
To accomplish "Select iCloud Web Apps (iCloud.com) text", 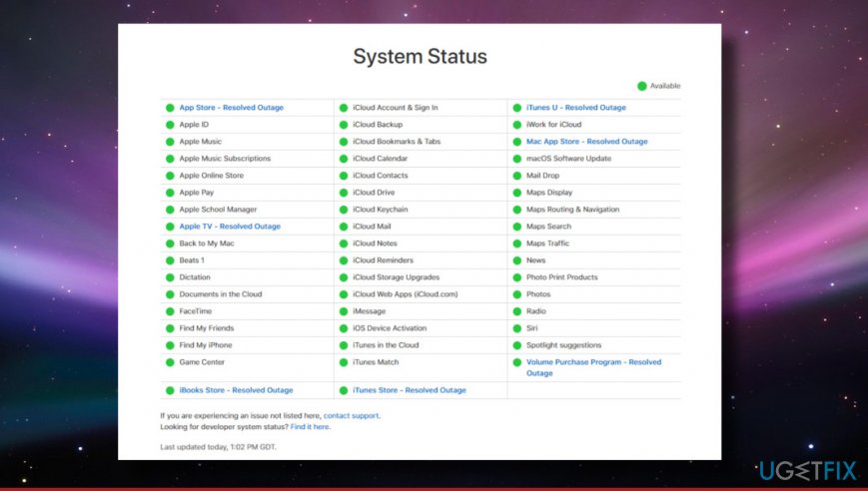I will click(406, 294).
